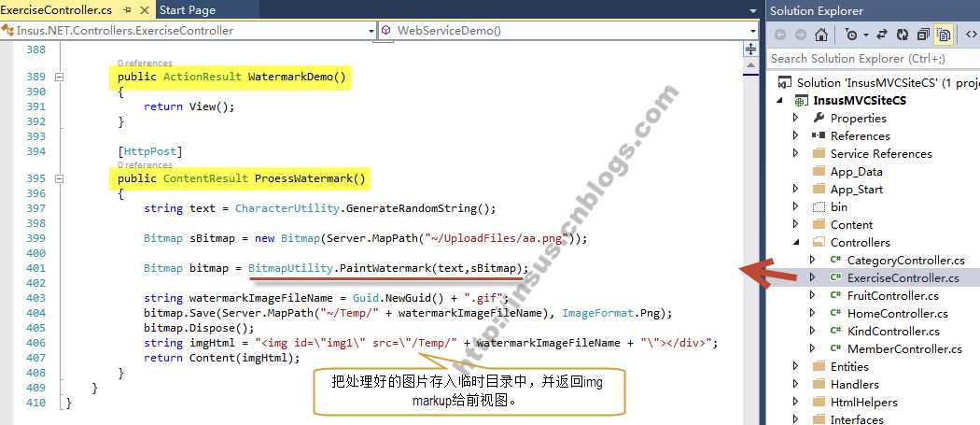Image resolution: width=980 pixels, height=425 pixels.
Task: Collapse the ProessWatermark method outline box
Action: pos(60,179)
